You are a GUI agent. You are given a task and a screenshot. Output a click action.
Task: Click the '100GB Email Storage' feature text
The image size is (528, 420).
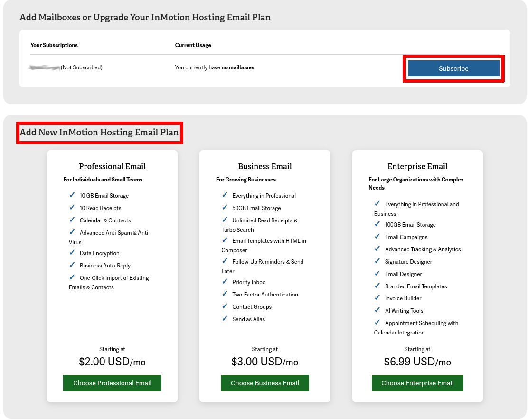410,225
